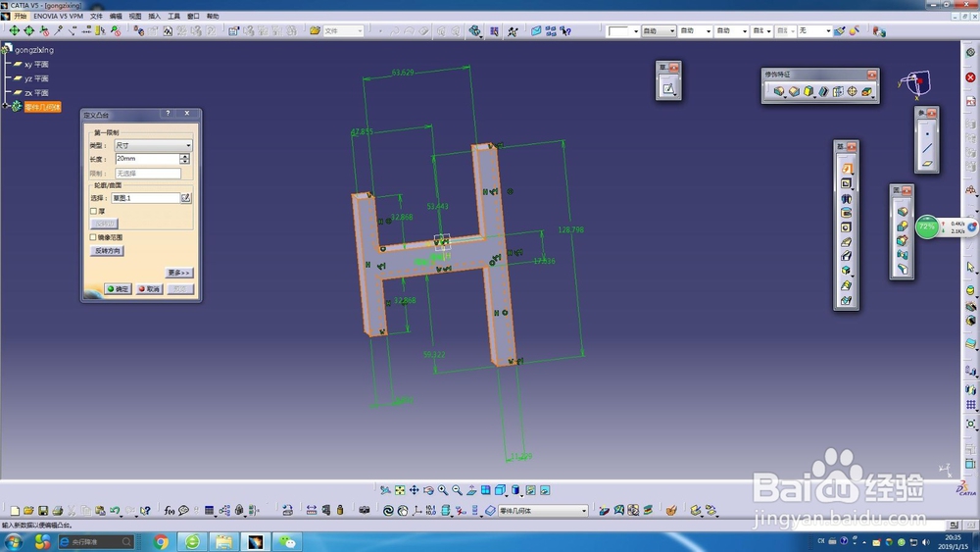Screen dimensions: 980x552
Task: Click the Print icon in bottom toolbar
Action: (58, 511)
